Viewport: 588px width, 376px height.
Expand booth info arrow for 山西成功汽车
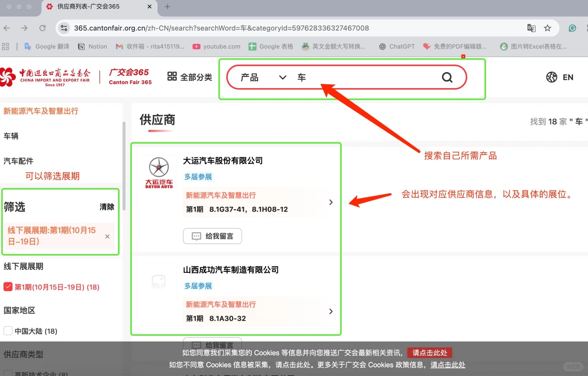click(x=331, y=311)
